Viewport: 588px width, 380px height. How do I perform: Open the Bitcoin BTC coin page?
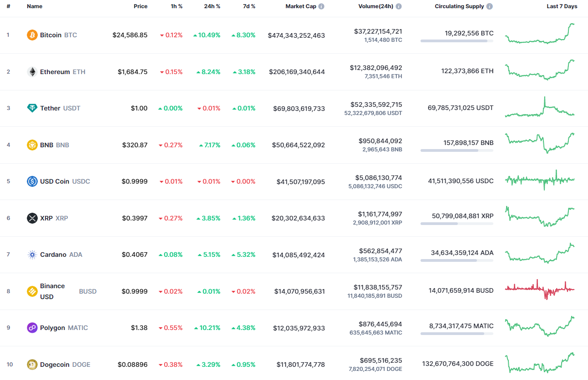(51, 35)
